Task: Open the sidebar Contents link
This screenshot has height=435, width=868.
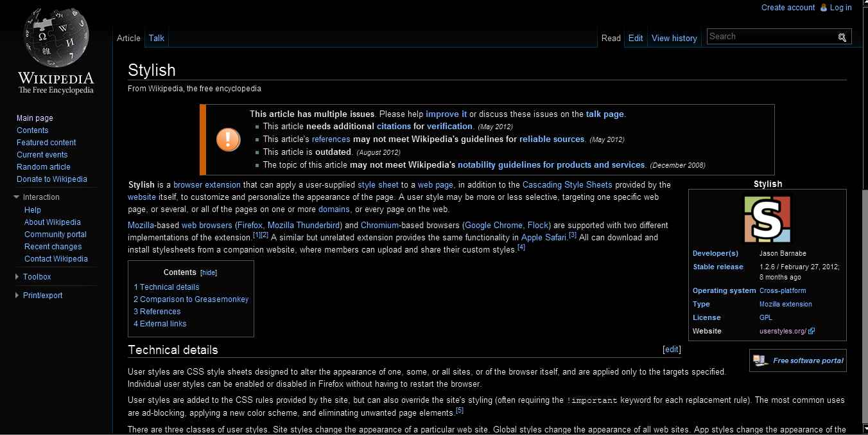Action: click(x=32, y=130)
